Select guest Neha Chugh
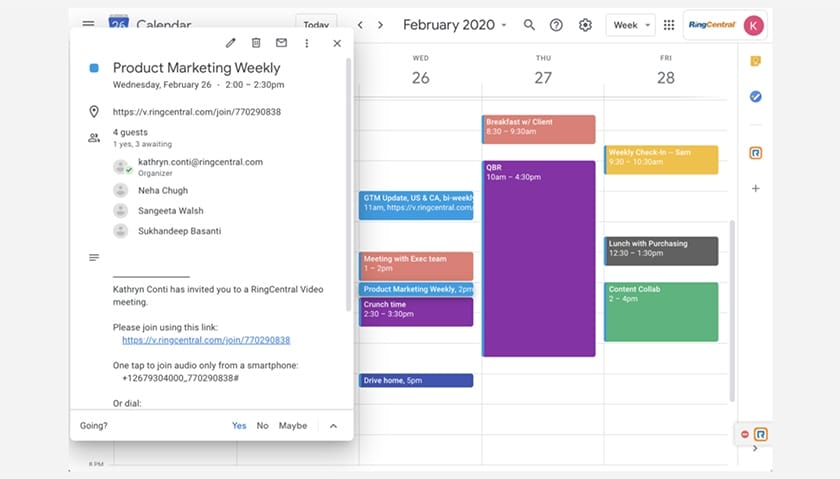This screenshot has height=479, width=840. coord(163,190)
